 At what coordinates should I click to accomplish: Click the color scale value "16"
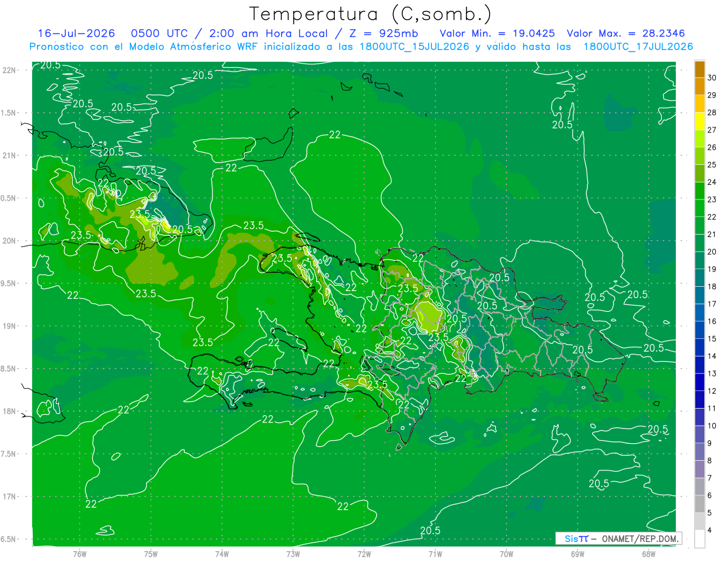coord(712,321)
